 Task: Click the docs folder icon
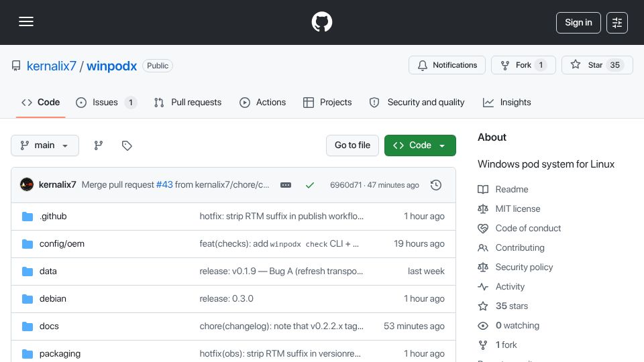coord(28,326)
